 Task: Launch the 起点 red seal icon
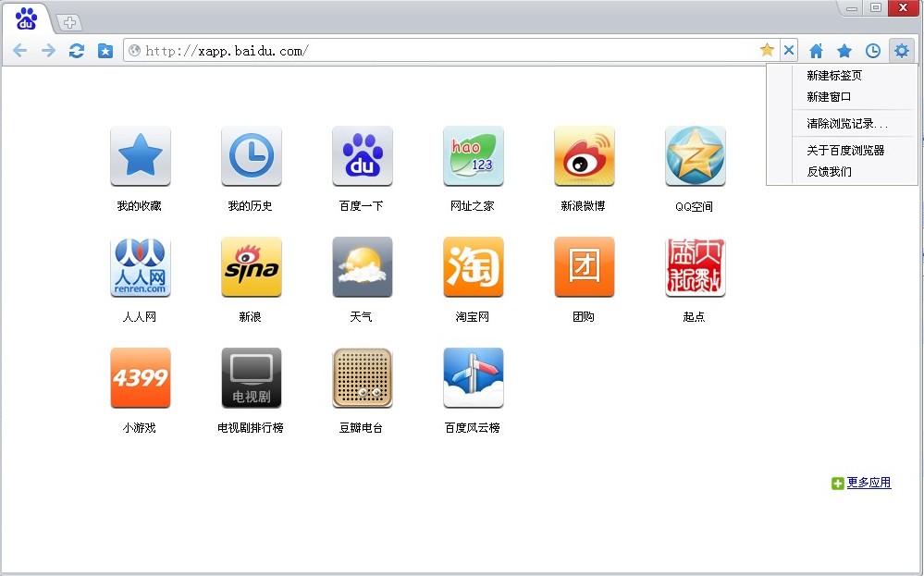pyautogui.click(x=696, y=267)
